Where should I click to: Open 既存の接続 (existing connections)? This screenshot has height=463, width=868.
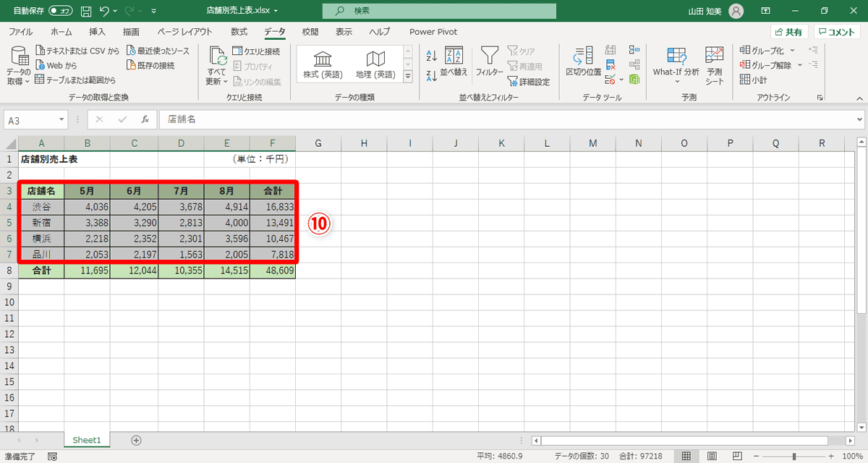(x=150, y=66)
